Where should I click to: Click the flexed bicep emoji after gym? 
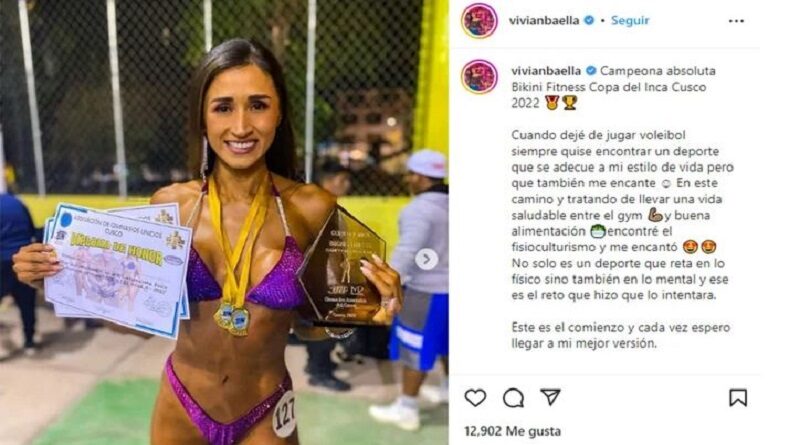tap(655, 215)
